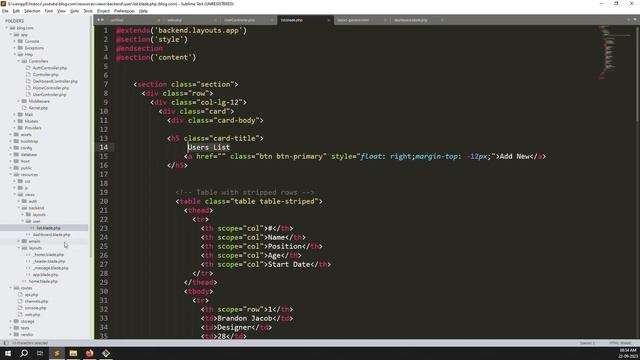640x360 pixels.
Task: Click 'Brandon Jacob' on line 33
Action: pyautogui.click(x=245, y=318)
